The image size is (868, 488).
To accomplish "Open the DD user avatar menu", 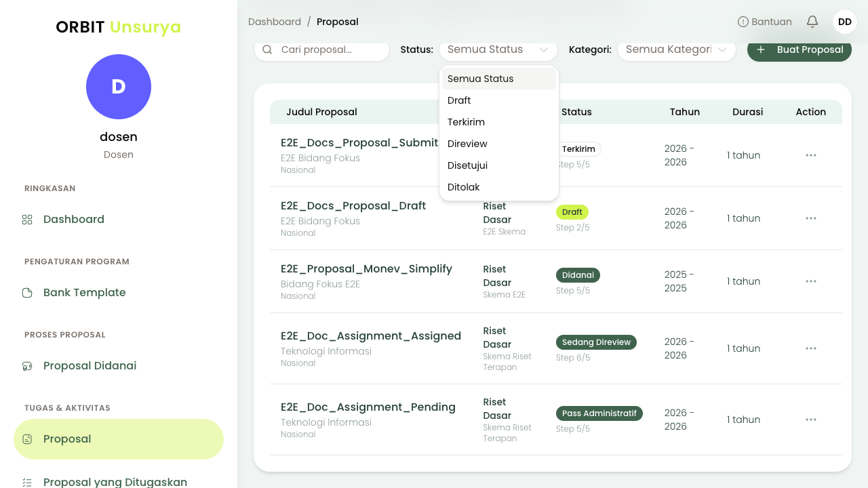I will coord(845,22).
